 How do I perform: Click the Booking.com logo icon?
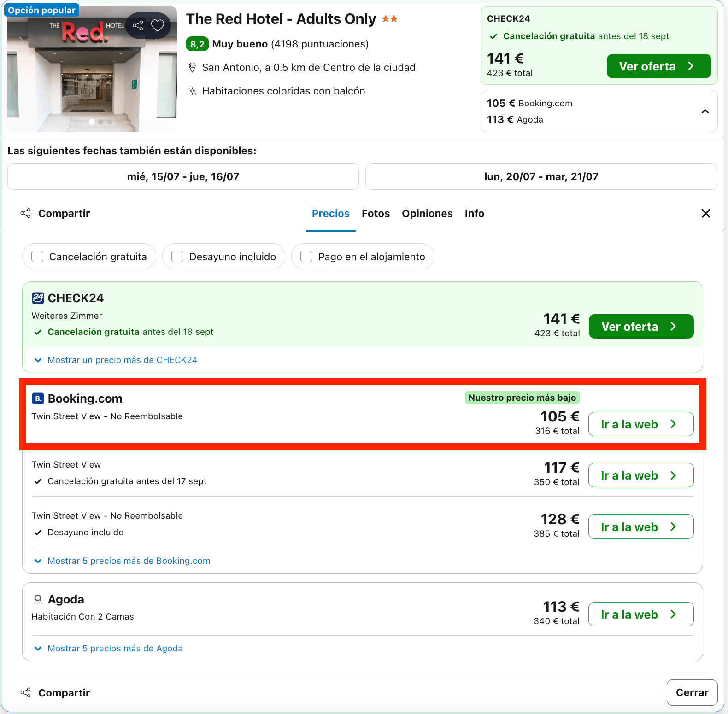tap(38, 398)
